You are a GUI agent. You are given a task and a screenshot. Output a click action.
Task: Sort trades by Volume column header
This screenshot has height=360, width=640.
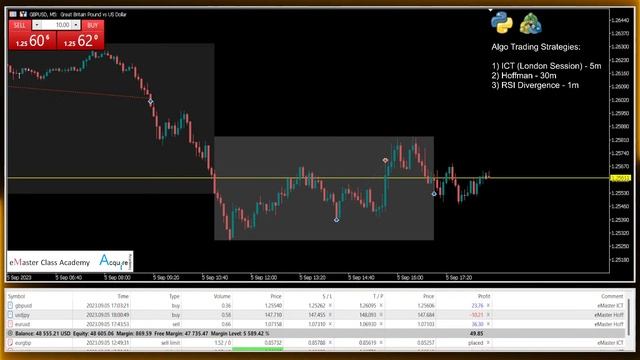click(x=222, y=296)
